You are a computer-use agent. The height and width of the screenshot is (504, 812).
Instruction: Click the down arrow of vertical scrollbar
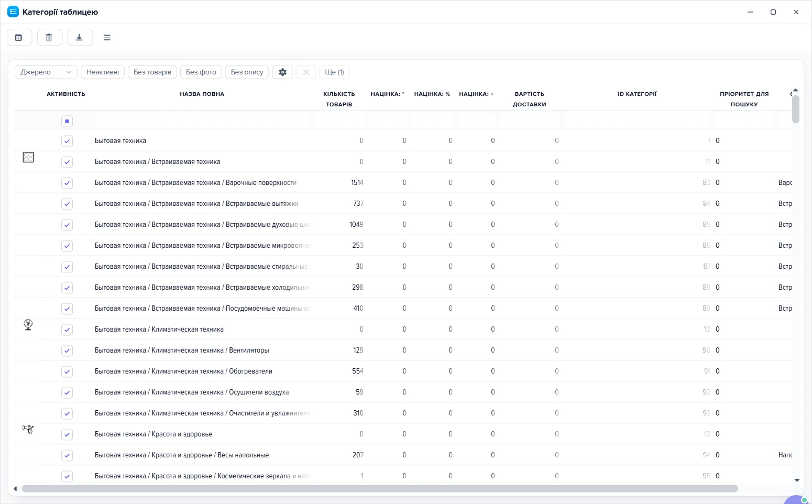tap(797, 480)
